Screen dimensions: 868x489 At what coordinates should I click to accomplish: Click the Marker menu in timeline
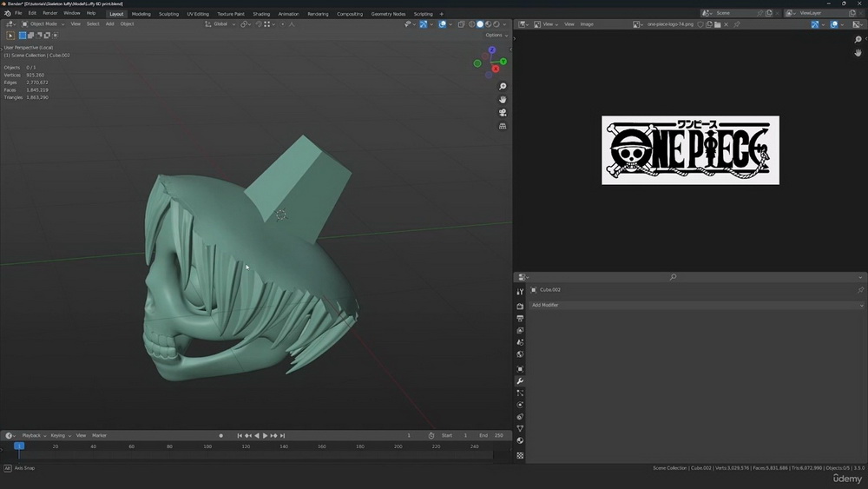point(99,436)
